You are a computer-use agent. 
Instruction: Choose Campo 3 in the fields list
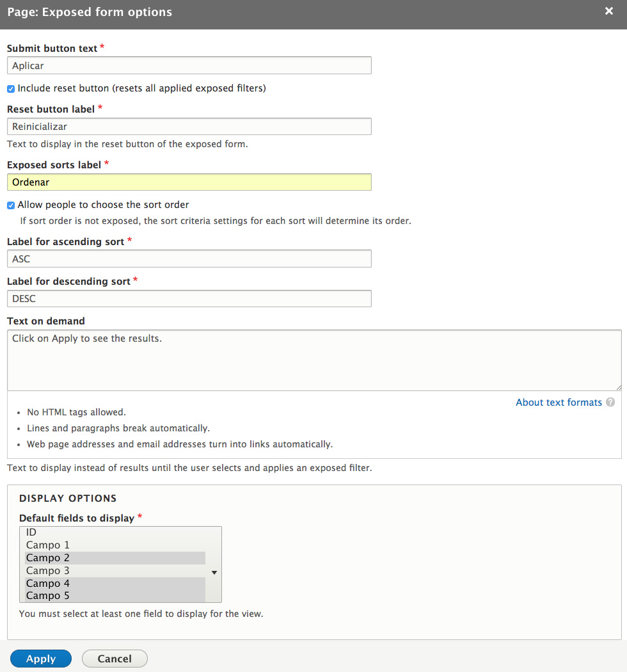115,571
